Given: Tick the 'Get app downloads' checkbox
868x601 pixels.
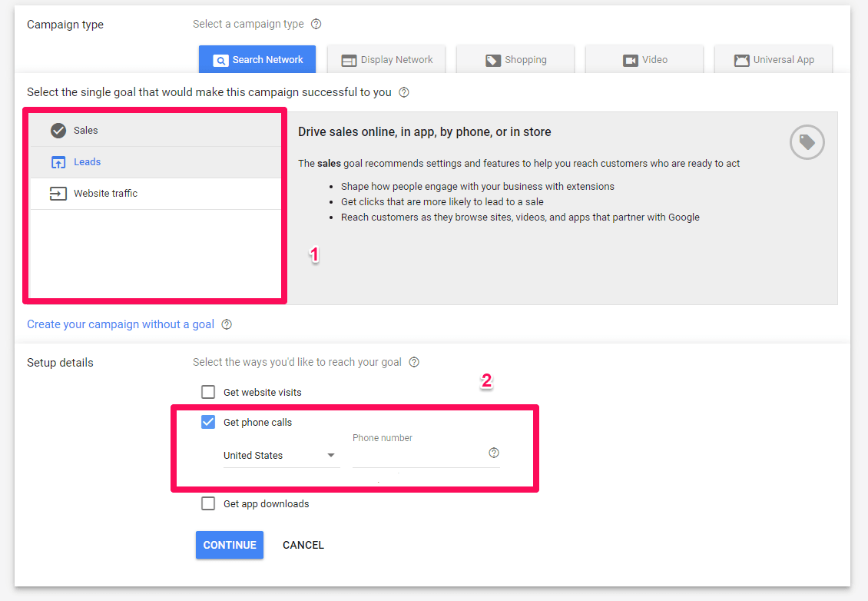Looking at the screenshot, I should point(208,503).
